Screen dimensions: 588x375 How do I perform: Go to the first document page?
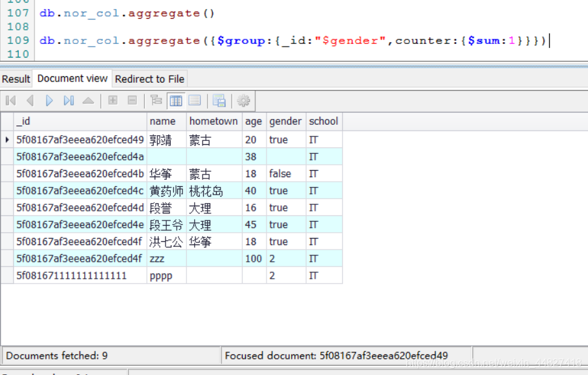[x=11, y=100]
